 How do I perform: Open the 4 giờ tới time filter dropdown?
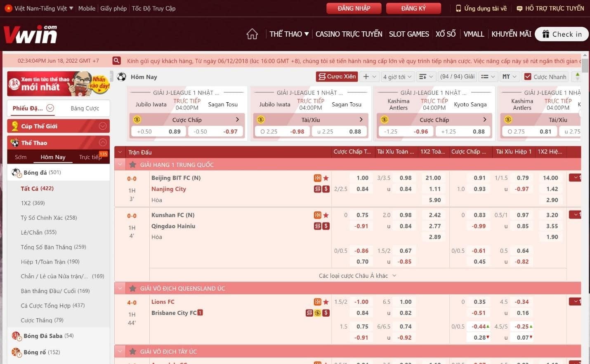[397, 77]
